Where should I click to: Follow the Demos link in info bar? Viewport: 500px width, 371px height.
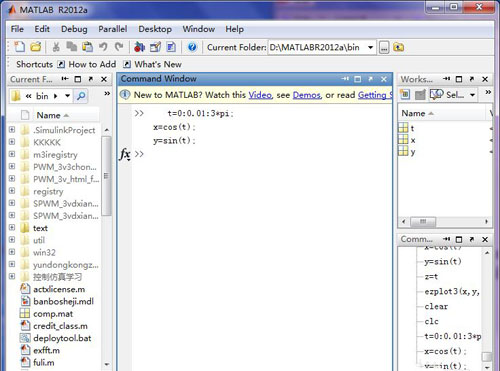point(306,95)
